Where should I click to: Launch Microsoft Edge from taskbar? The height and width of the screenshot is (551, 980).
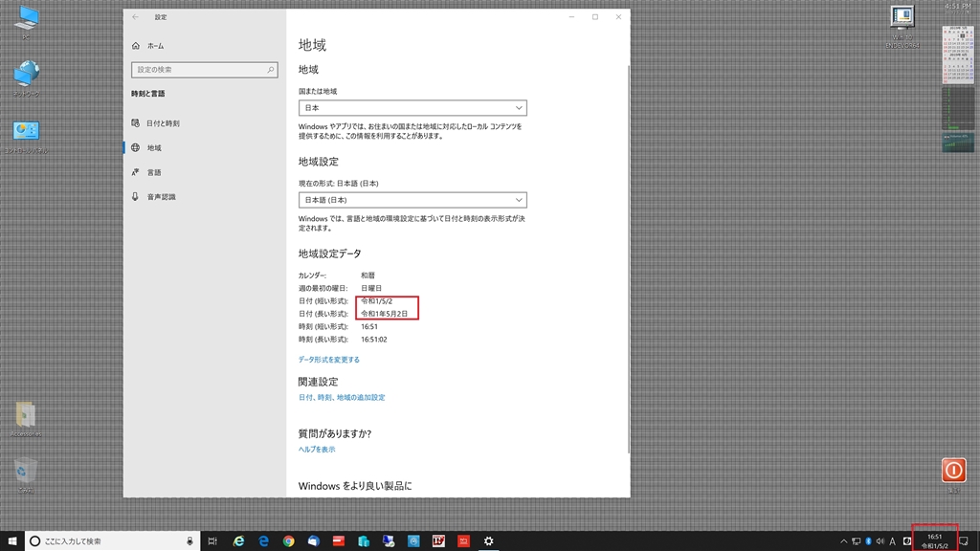(264, 541)
